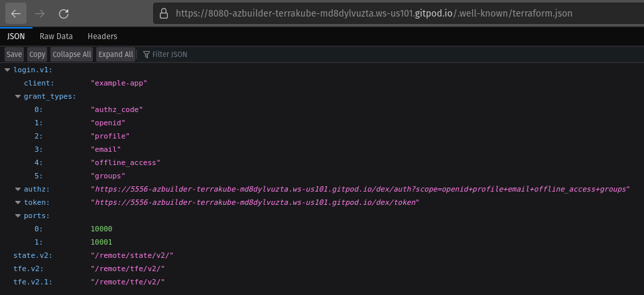Select the port value 10001
The height and width of the screenshot is (295, 644).
coord(101,242)
